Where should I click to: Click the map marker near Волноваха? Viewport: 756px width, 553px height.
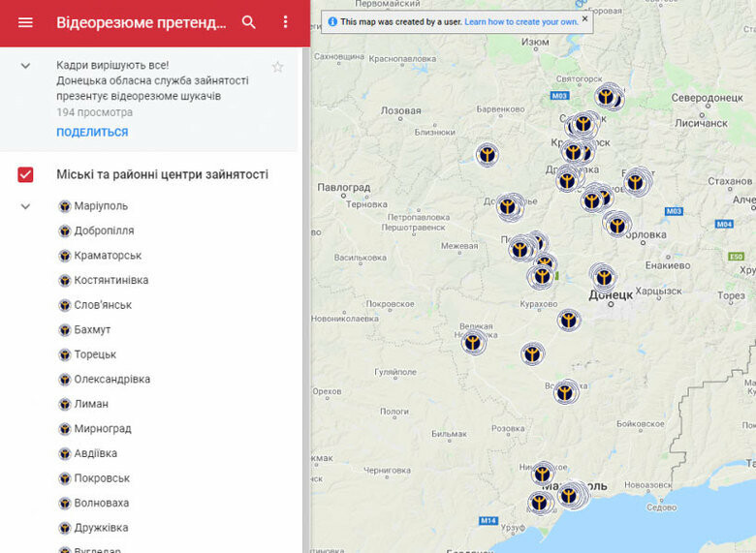tap(565, 391)
